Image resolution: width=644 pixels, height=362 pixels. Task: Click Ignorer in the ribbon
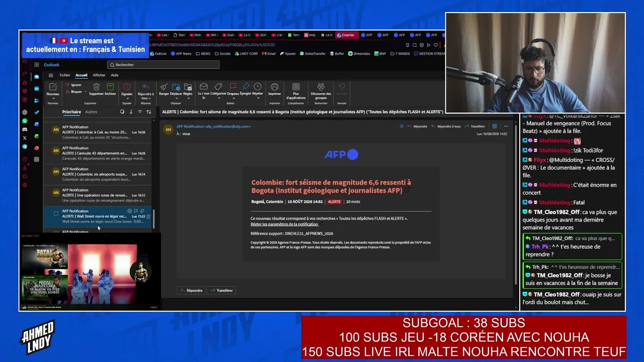[x=73, y=85]
